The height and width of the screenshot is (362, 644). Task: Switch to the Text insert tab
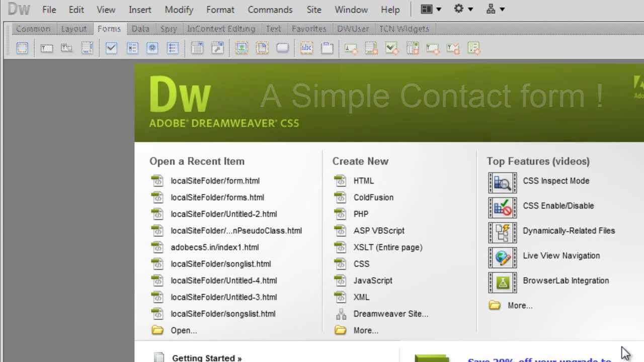pyautogui.click(x=274, y=29)
